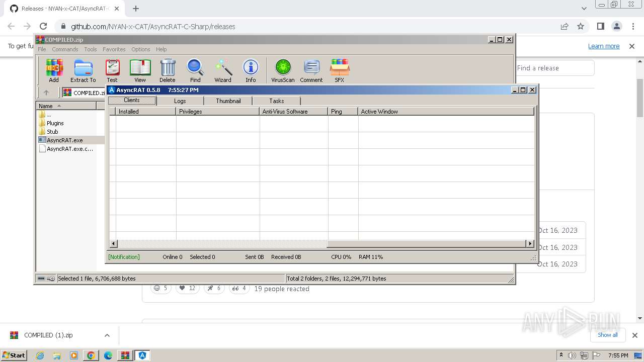This screenshot has width=644, height=362.
Task: Switch to AsyncRAT taskbar icon
Action: [x=142, y=355]
